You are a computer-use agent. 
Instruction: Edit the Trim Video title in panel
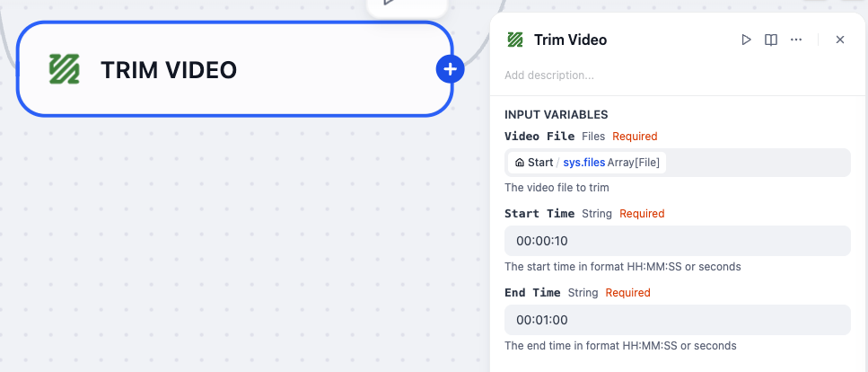570,40
